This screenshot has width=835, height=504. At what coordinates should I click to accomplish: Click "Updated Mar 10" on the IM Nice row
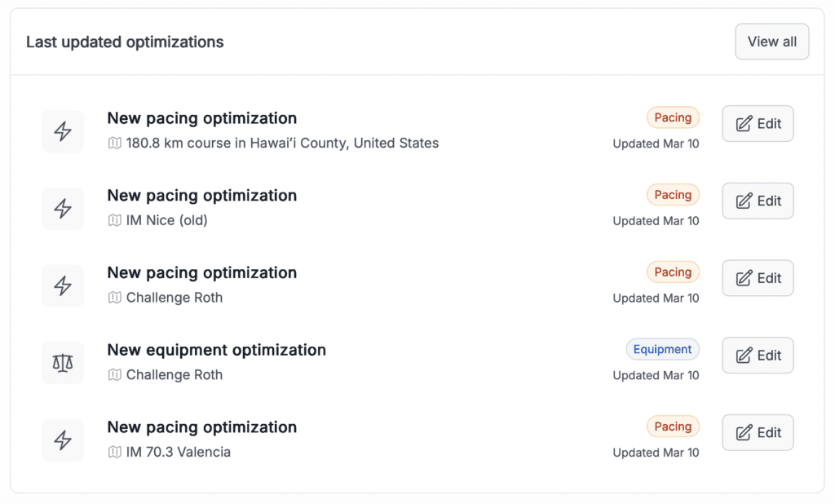pos(656,221)
